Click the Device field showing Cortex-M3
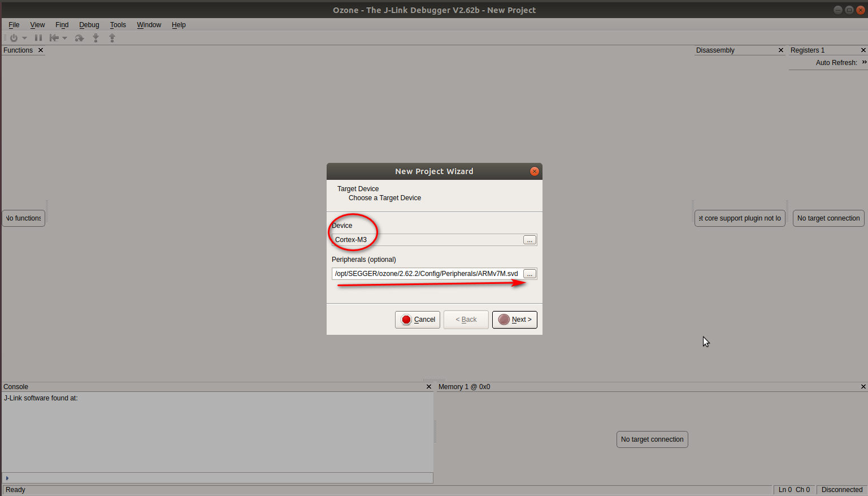This screenshot has height=496, width=868. click(427, 240)
